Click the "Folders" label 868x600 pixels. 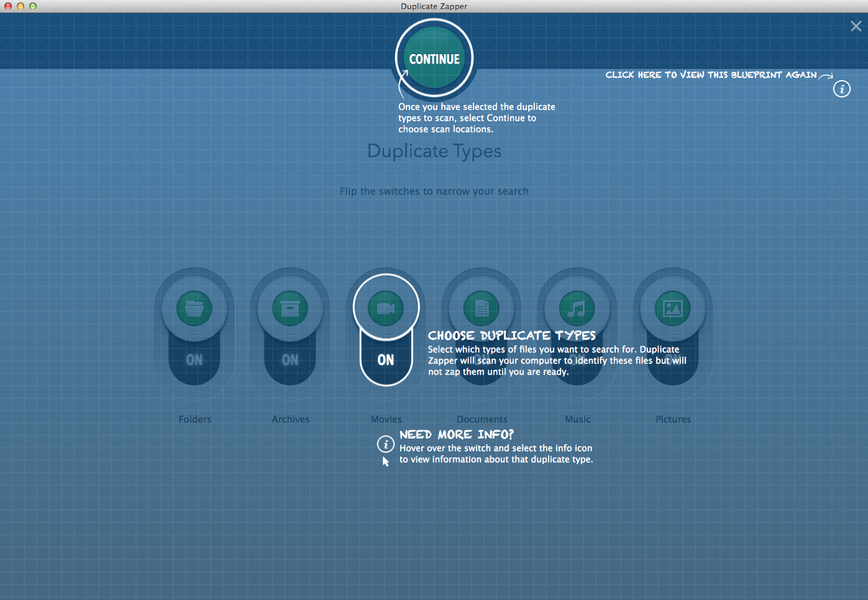pyautogui.click(x=195, y=419)
